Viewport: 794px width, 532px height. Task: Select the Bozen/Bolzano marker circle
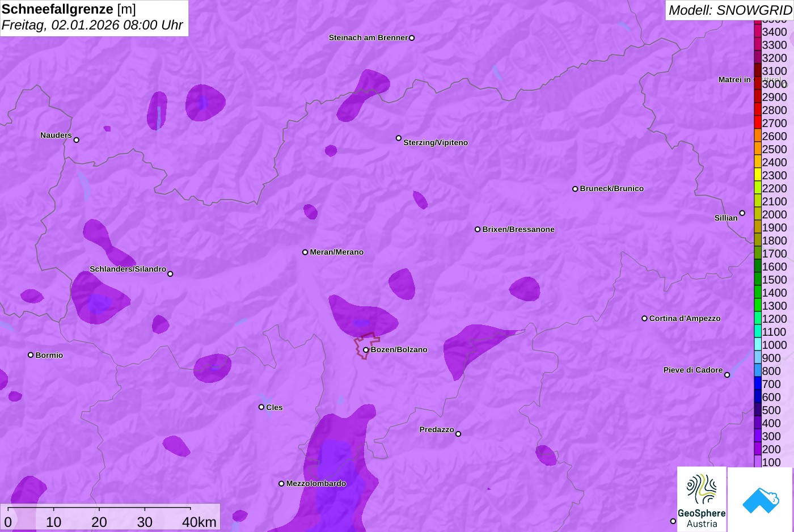point(366,350)
